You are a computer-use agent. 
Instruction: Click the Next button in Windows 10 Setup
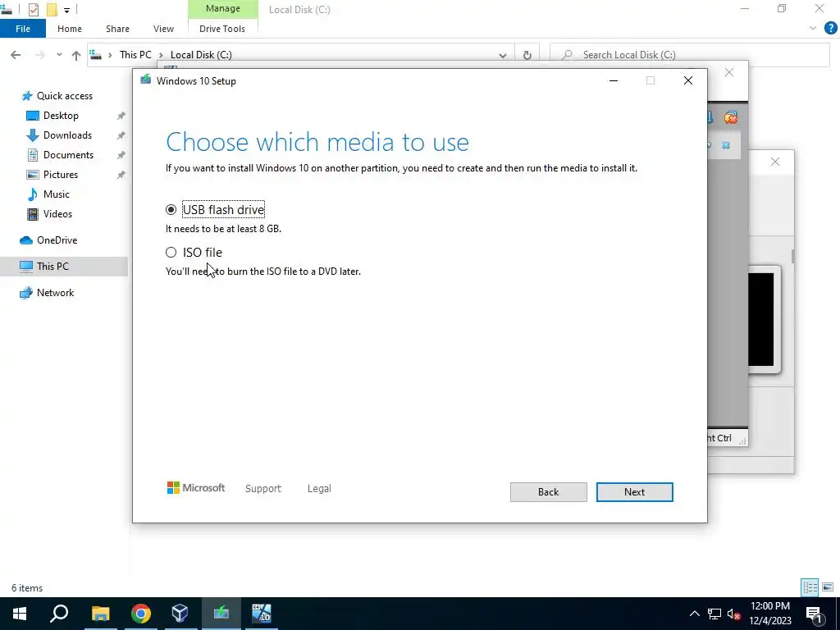(634, 492)
